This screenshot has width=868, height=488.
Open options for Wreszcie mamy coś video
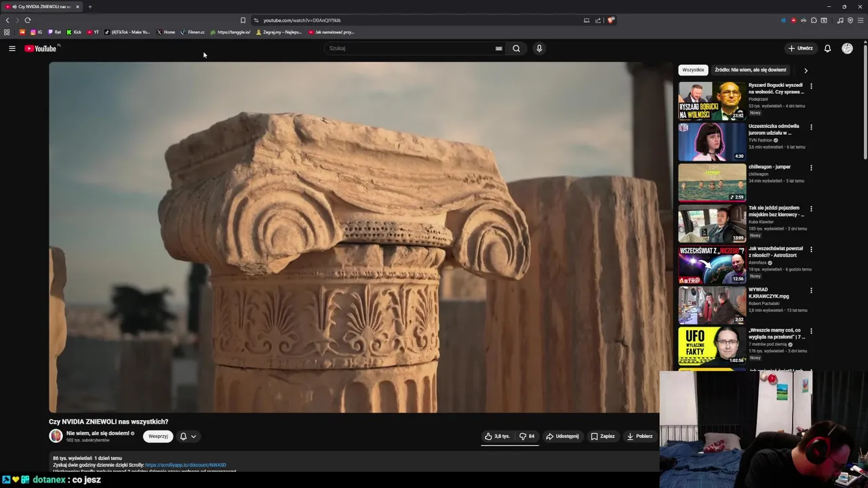pyautogui.click(x=811, y=331)
